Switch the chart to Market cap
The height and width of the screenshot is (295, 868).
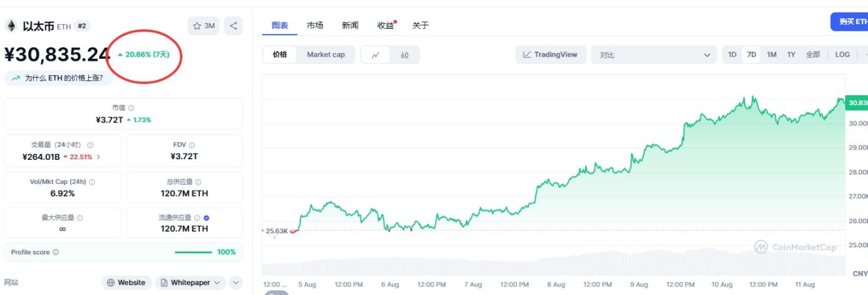pos(326,55)
